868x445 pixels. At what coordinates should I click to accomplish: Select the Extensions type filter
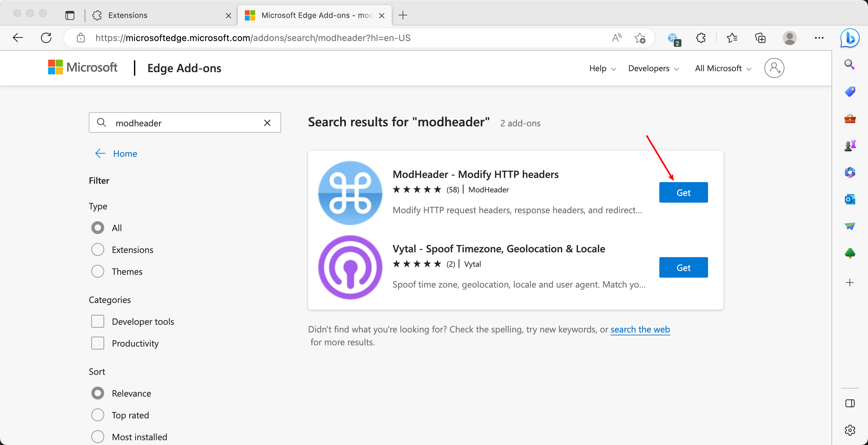(x=98, y=249)
